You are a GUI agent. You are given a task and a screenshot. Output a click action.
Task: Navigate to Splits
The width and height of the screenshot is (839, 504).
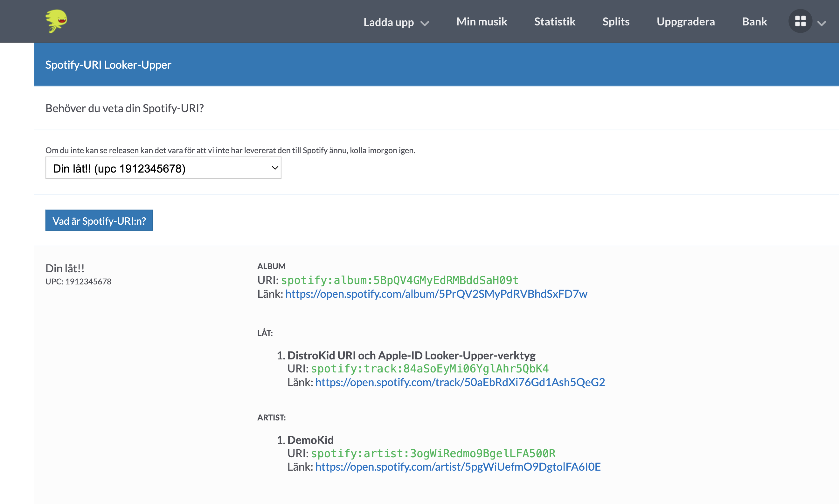tap(616, 21)
